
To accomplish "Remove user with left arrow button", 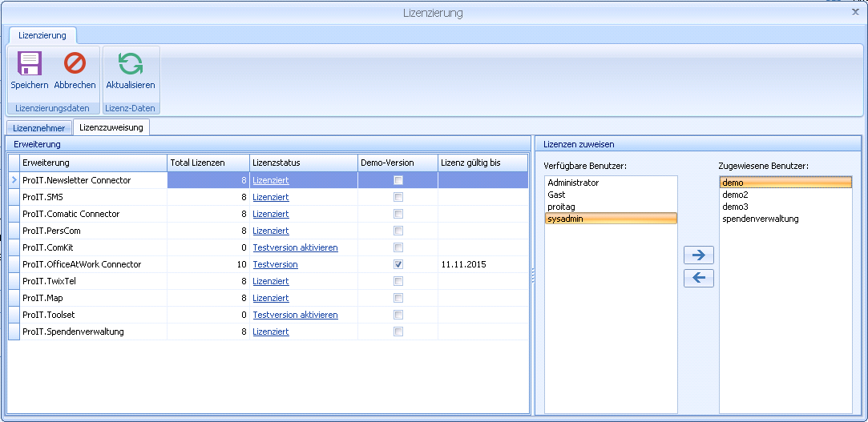I will click(x=698, y=278).
